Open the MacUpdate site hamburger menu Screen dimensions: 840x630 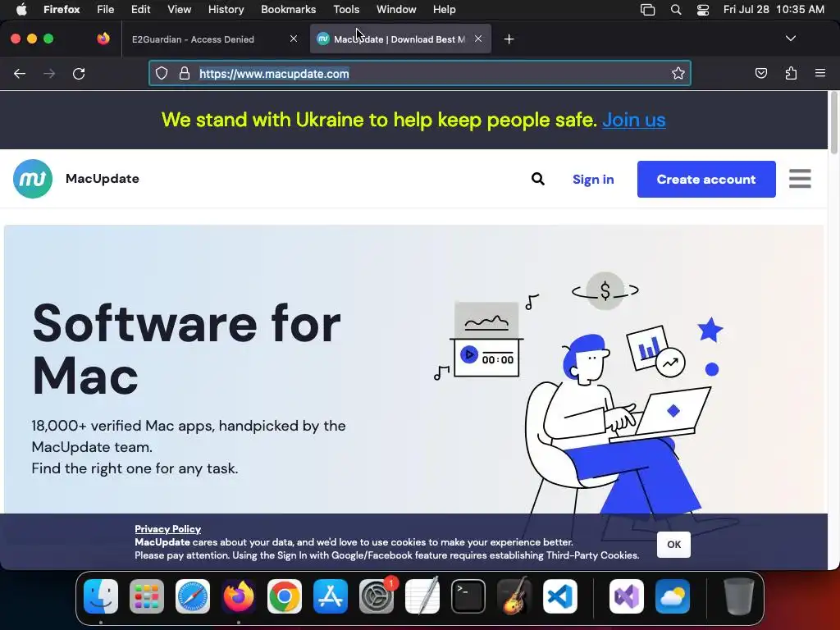[x=800, y=179]
